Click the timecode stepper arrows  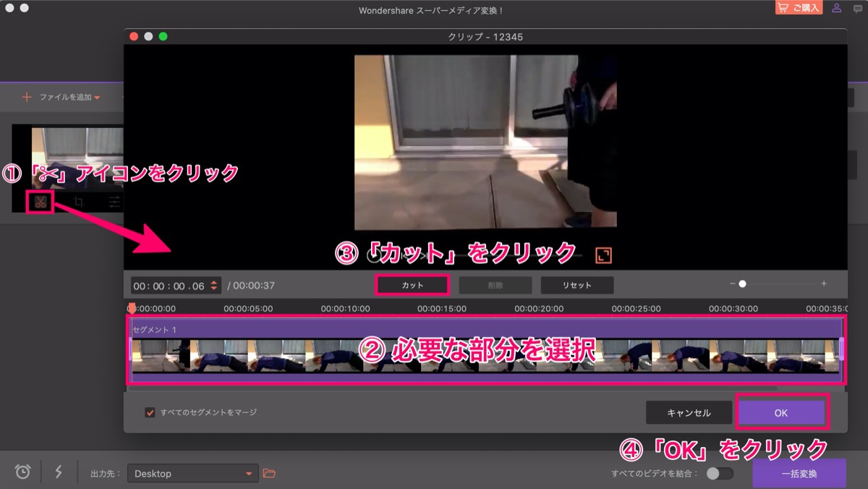(214, 286)
